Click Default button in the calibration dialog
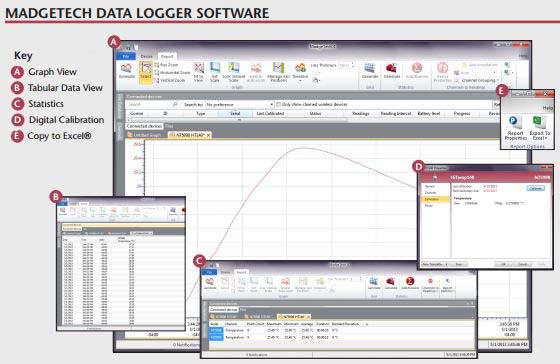This screenshot has width=560, height=364. click(x=522, y=264)
